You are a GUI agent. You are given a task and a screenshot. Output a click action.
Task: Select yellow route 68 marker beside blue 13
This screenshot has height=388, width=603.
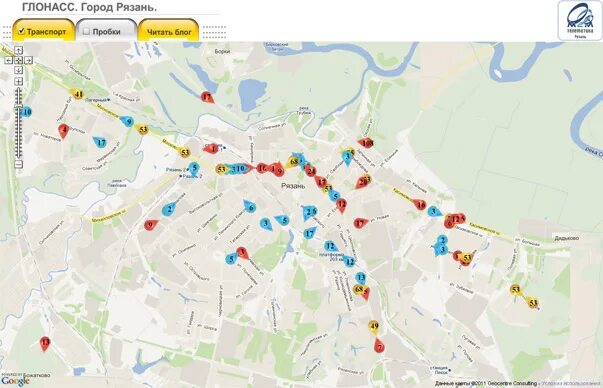coord(358,289)
